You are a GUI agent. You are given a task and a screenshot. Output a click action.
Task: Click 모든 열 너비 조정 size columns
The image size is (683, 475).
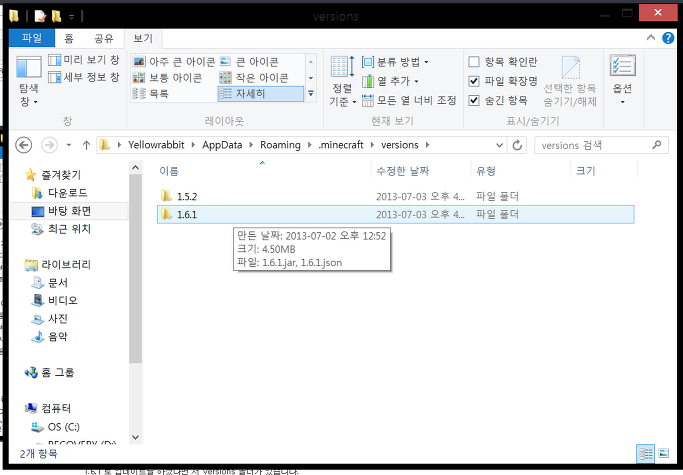point(409,100)
